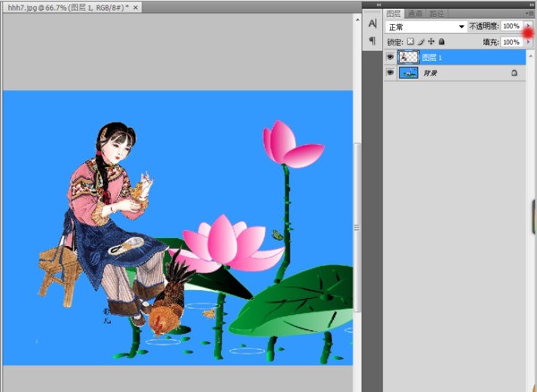This screenshot has height=392, width=537.
Task: Click the 不透明度 100% value field
Action: [x=512, y=26]
